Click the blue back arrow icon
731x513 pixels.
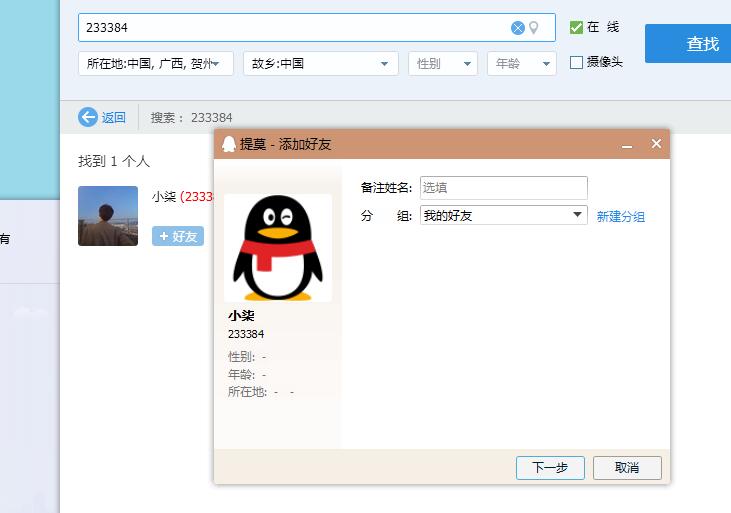click(88, 117)
